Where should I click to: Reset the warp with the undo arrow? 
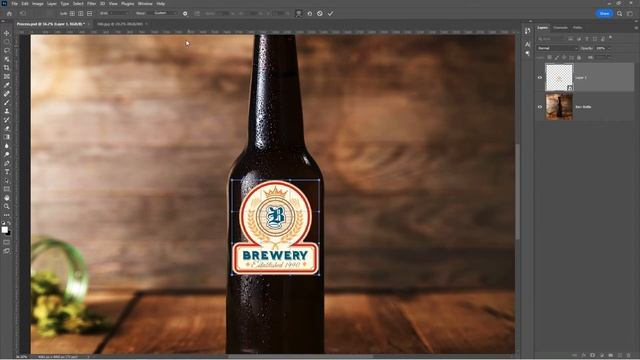click(309, 13)
